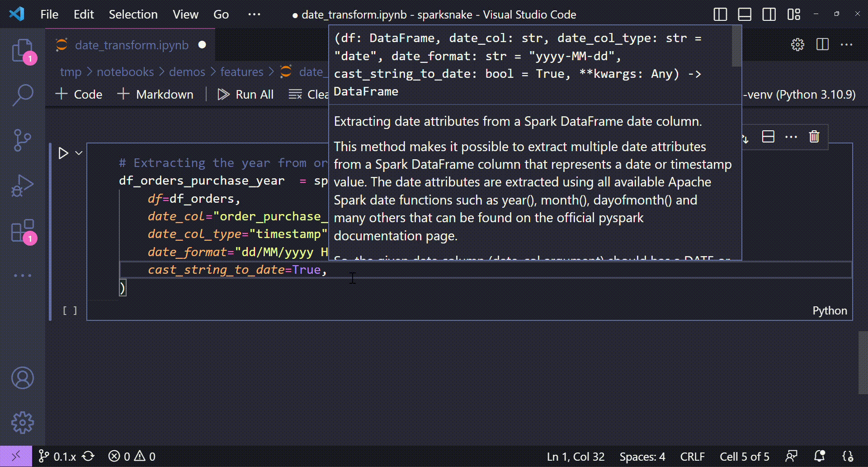Open the View menu
Image resolution: width=868 pixels, height=467 pixels.
185,14
